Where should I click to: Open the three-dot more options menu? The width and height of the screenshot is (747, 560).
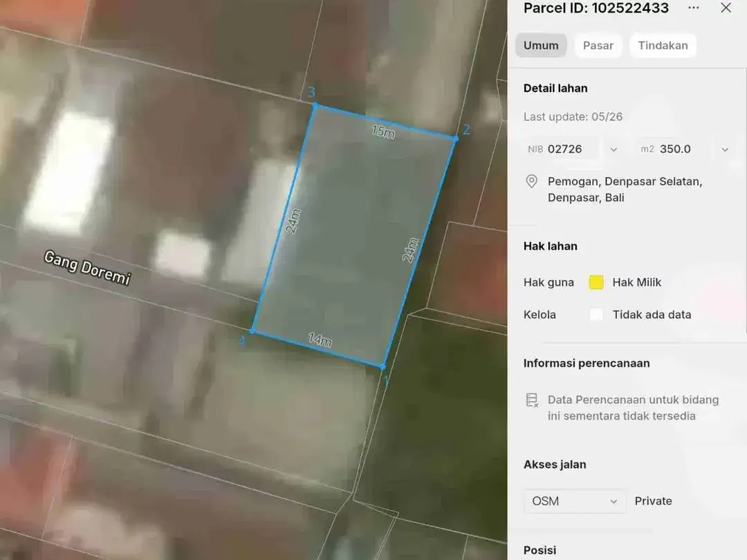click(694, 8)
